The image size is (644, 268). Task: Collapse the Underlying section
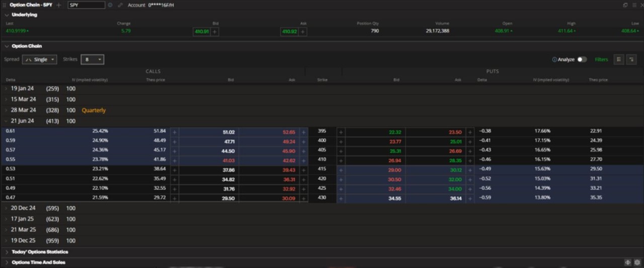7,15
